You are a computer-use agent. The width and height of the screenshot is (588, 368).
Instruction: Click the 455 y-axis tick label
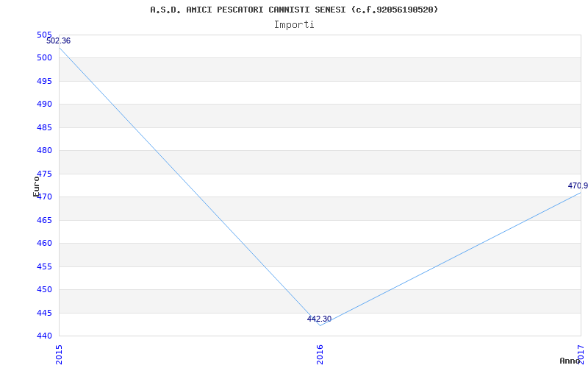(x=44, y=267)
